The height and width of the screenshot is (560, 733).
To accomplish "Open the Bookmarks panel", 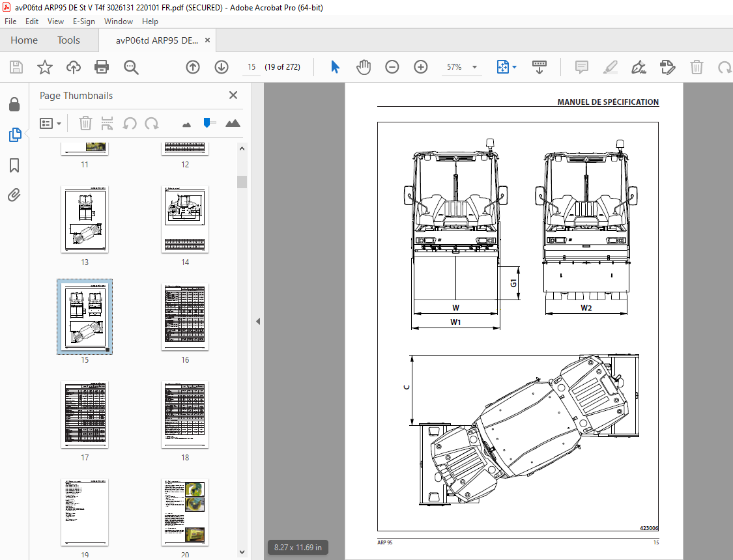I will [x=14, y=165].
